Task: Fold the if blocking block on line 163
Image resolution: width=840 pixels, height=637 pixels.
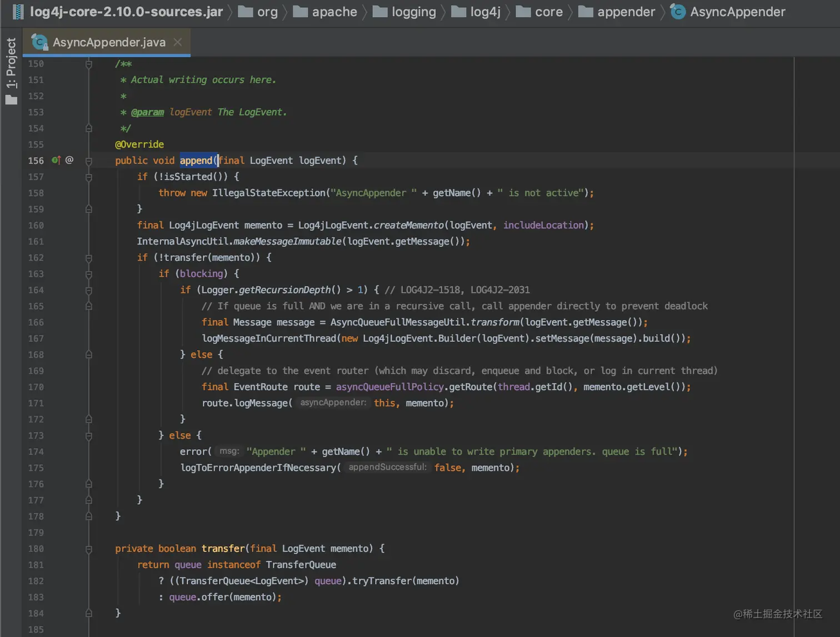Action: click(x=89, y=274)
